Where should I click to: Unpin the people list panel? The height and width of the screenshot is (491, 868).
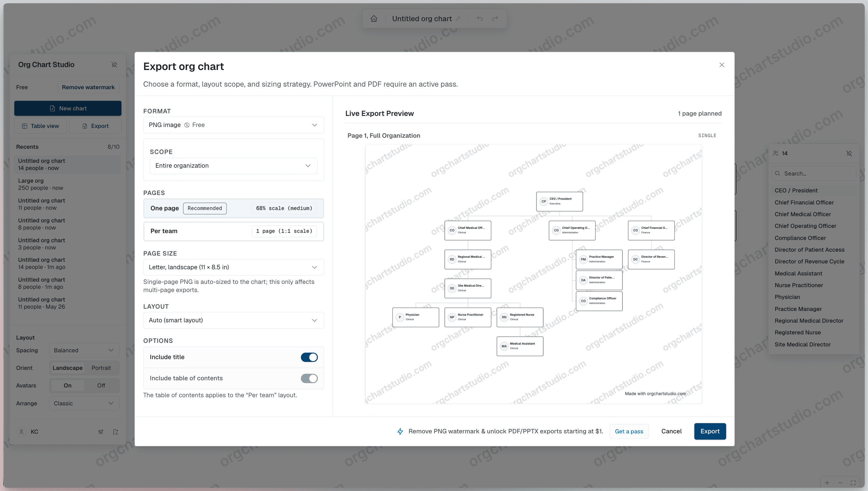849,153
